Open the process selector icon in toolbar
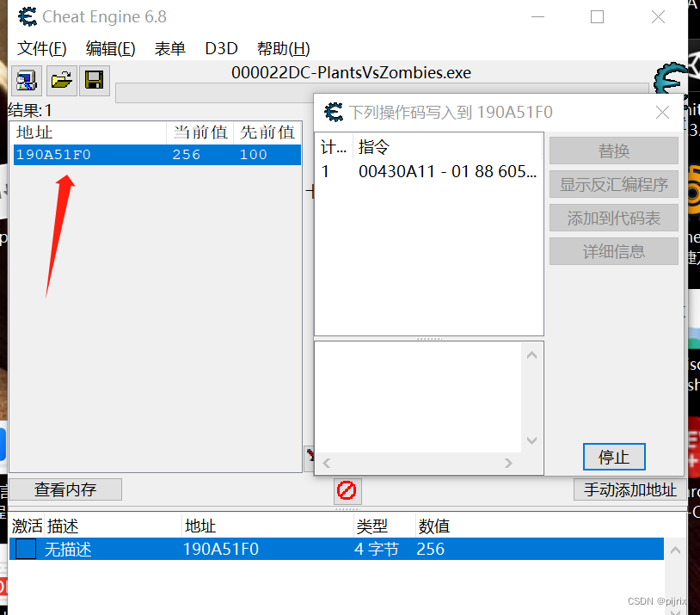Image resolution: width=700 pixels, height=615 pixels. click(27, 81)
